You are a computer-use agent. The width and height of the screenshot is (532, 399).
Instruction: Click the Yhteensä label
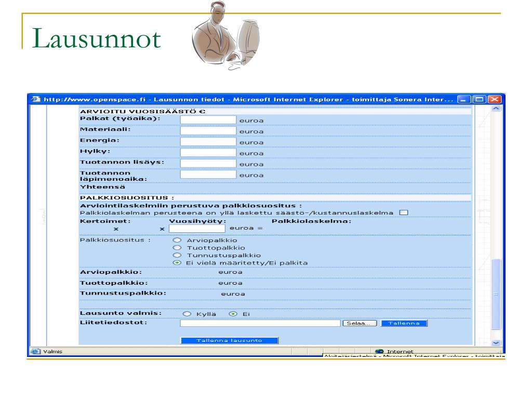click(x=102, y=187)
